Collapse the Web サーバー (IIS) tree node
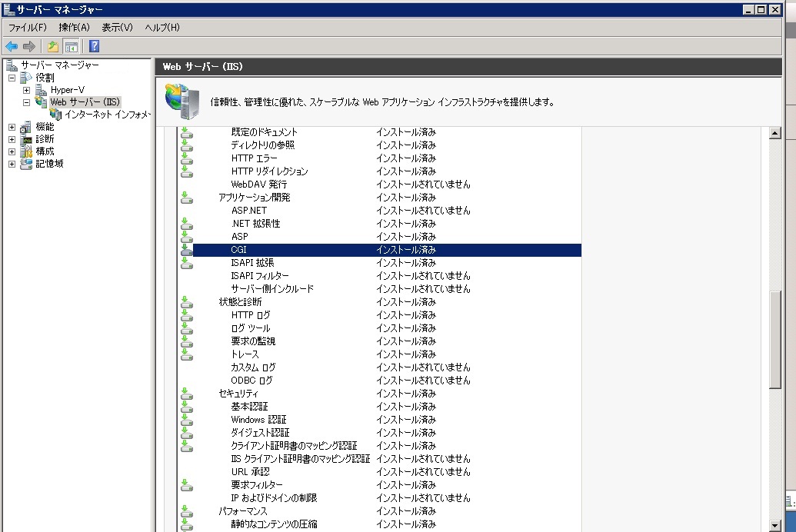 [26, 102]
